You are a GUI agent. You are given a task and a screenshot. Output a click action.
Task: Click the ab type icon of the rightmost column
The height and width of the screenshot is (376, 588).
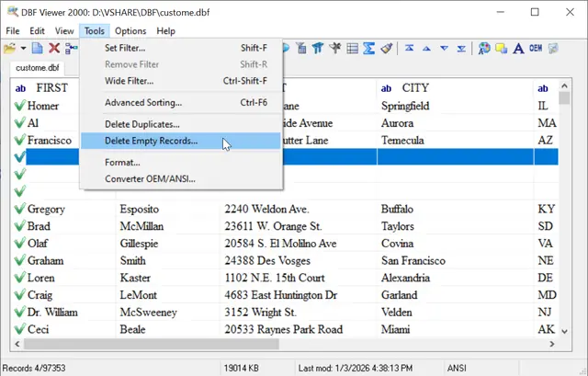pyautogui.click(x=543, y=88)
